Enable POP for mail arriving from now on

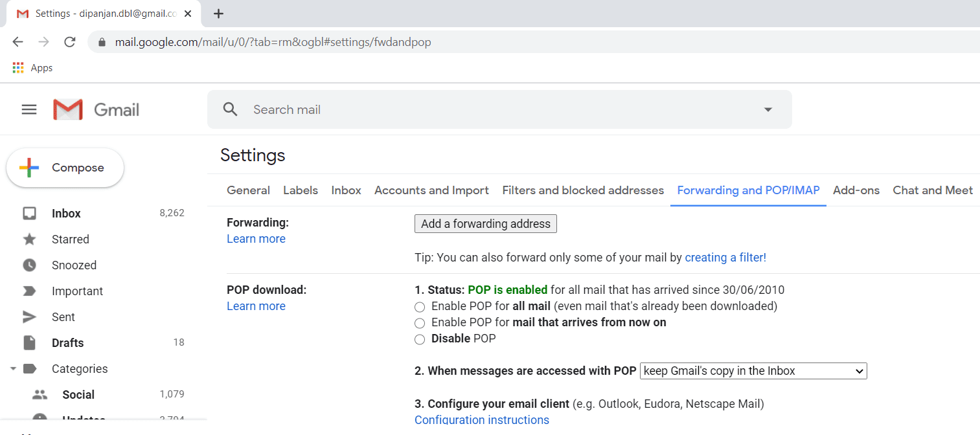[x=419, y=323]
